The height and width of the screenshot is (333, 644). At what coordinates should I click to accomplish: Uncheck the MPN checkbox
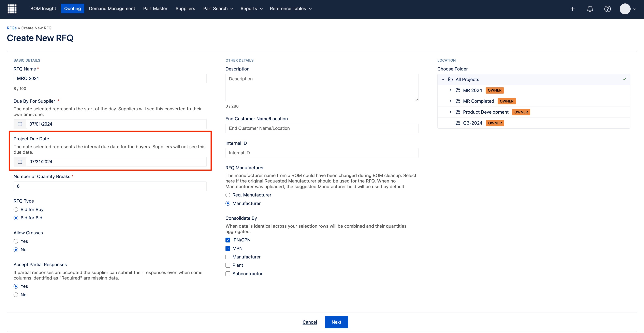tap(228, 248)
